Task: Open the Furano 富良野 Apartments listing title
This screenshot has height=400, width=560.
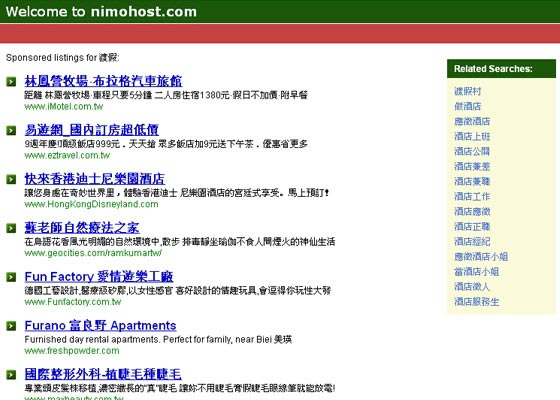Action: 100,325
